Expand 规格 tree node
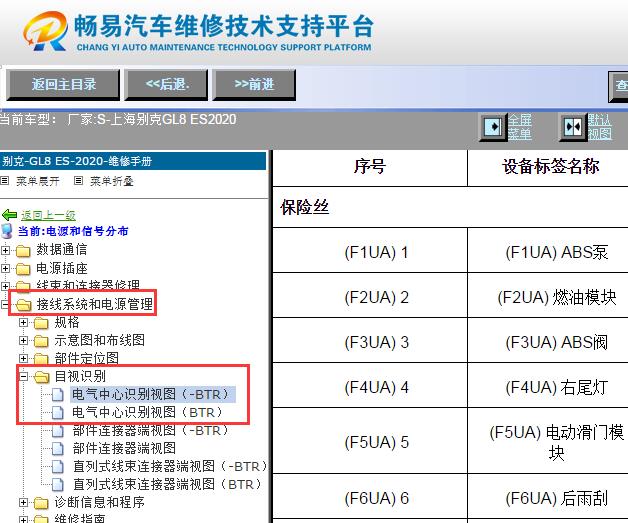 point(24,322)
